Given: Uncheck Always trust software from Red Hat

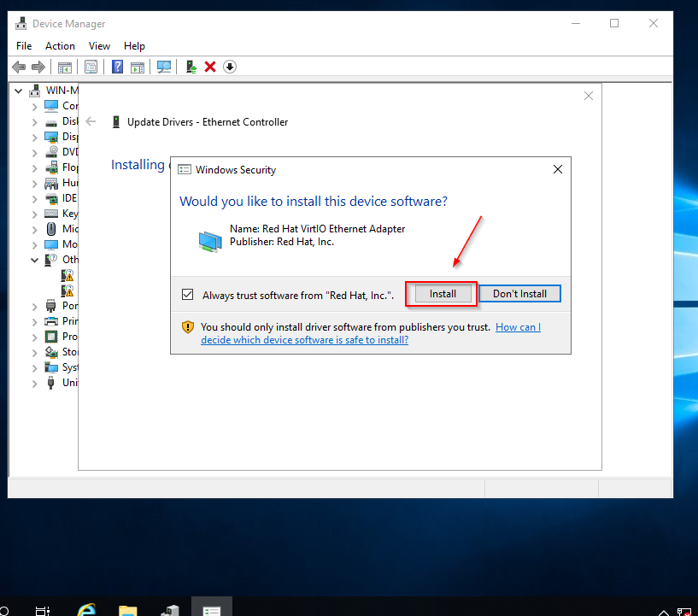Looking at the screenshot, I should coord(187,295).
